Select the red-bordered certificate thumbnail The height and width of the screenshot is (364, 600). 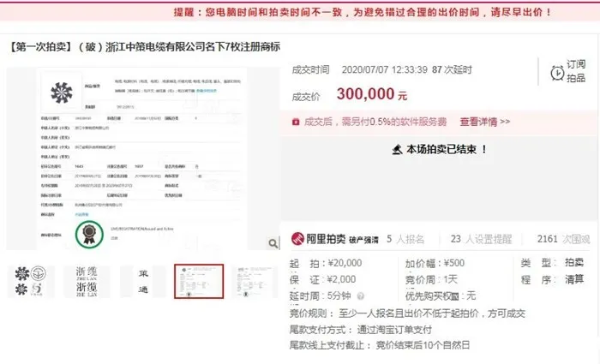point(199,282)
